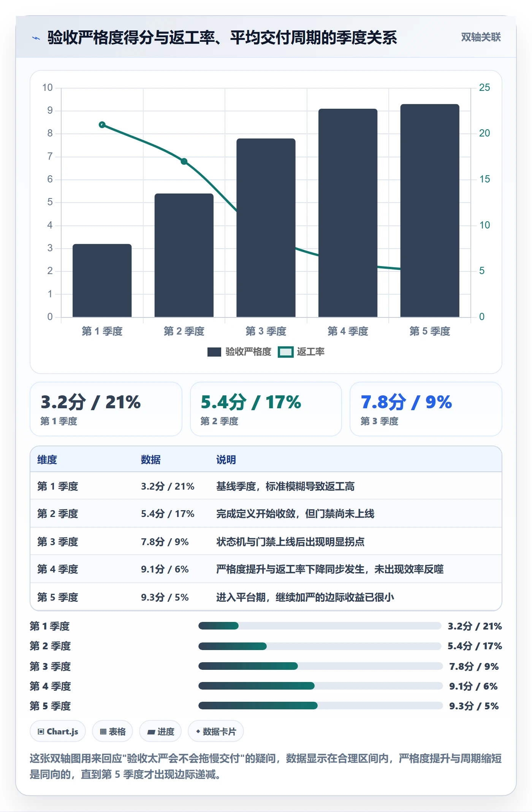The height and width of the screenshot is (812, 532).
Task: Toggle the 验收严格度 legend swatch
Action: click(214, 352)
